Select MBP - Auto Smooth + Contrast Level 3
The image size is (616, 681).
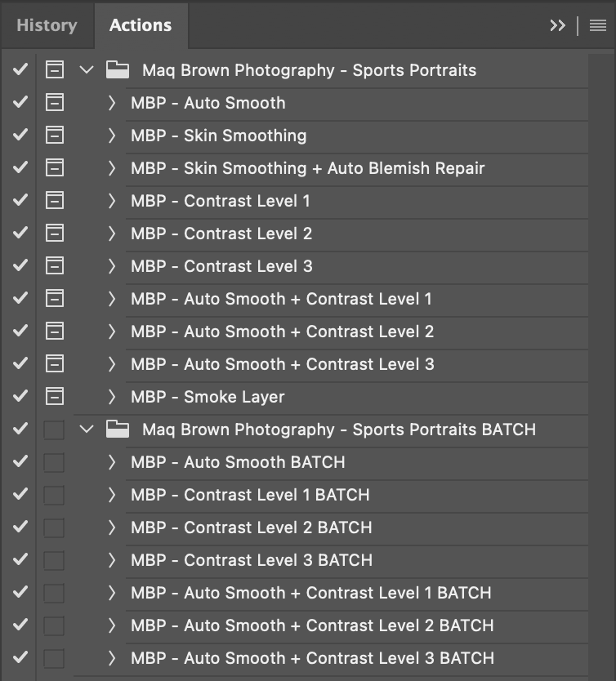283,364
